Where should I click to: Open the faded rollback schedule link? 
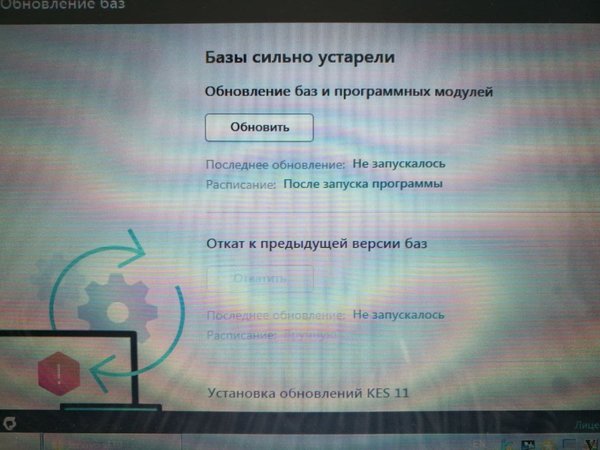click(310, 335)
